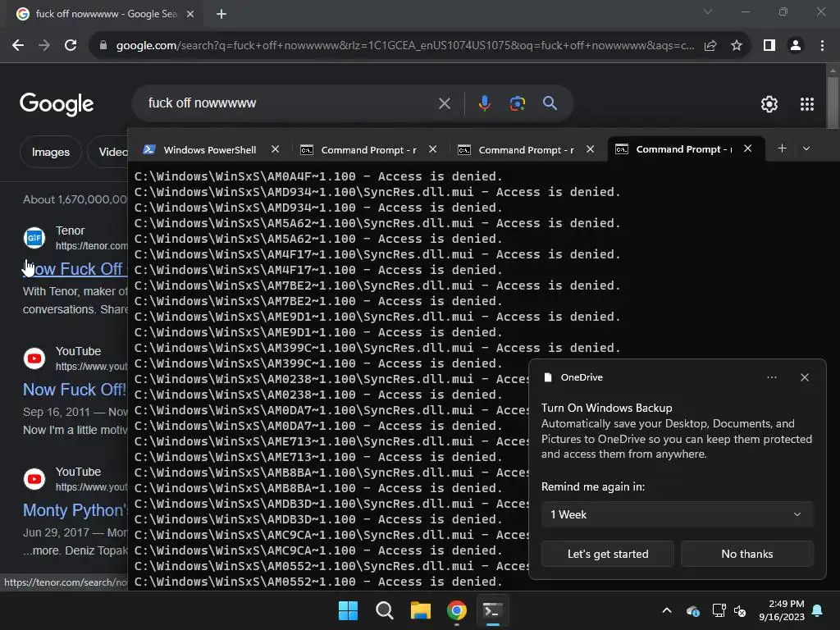Image resolution: width=840 pixels, height=630 pixels.
Task: Click OneDrive cloud tray icon
Action: (x=692, y=610)
